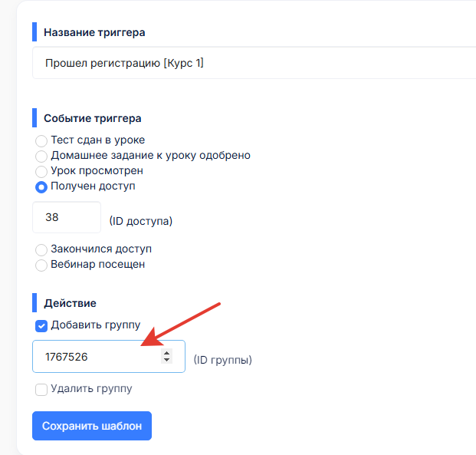Click the 'Название триггера' section heading
Screen dimensions: 476x455
click(94, 32)
